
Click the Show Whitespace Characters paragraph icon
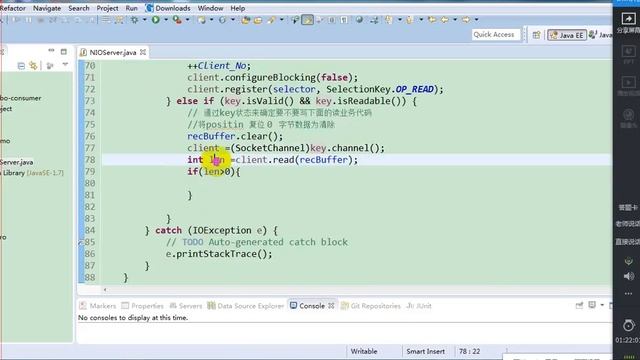[344, 20]
